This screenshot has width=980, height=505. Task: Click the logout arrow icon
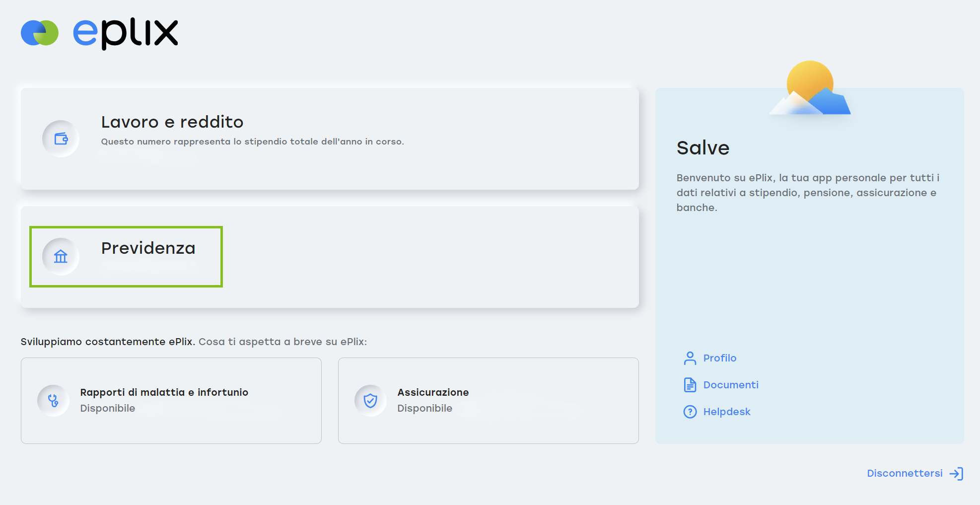956,474
